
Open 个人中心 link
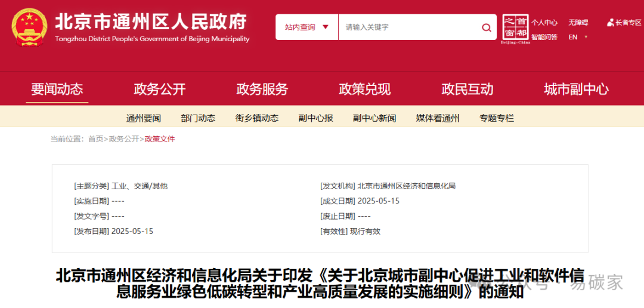point(544,23)
